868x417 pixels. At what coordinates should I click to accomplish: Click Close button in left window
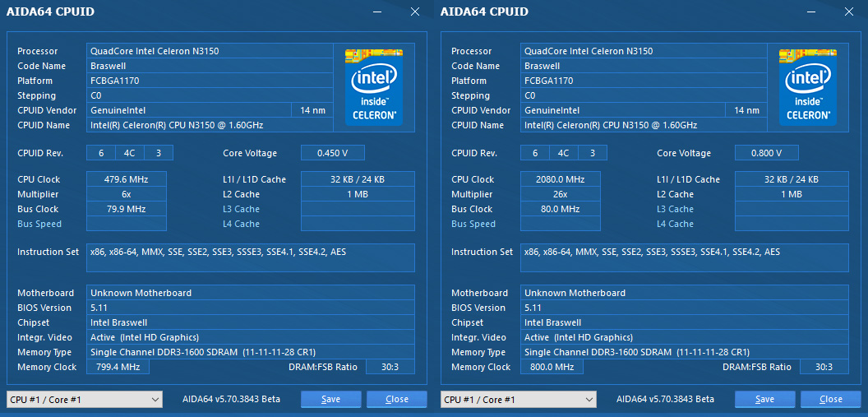(x=397, y=399)
